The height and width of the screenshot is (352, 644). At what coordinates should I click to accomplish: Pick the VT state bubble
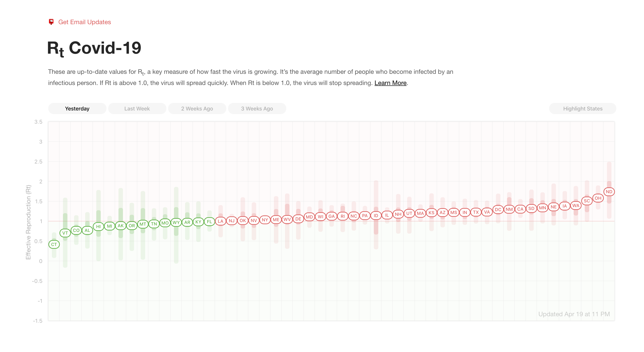[65, 233]
